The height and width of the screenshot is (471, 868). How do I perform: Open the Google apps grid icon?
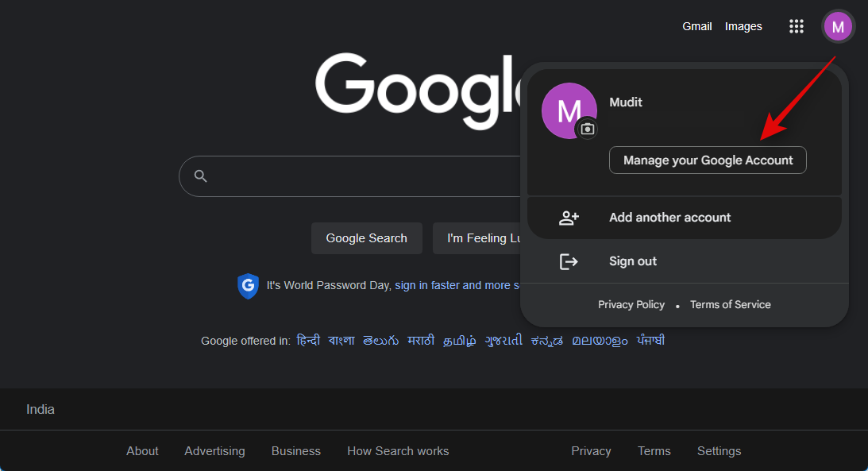(796, 26)
